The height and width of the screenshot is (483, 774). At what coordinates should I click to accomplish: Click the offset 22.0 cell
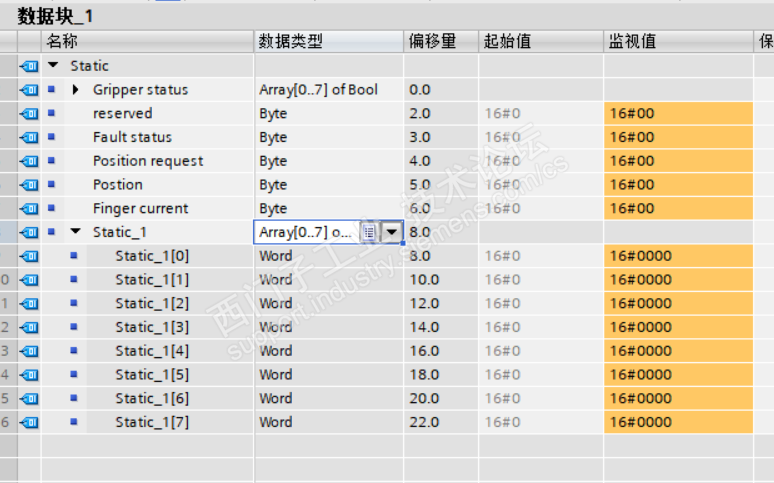coord(441,422)
